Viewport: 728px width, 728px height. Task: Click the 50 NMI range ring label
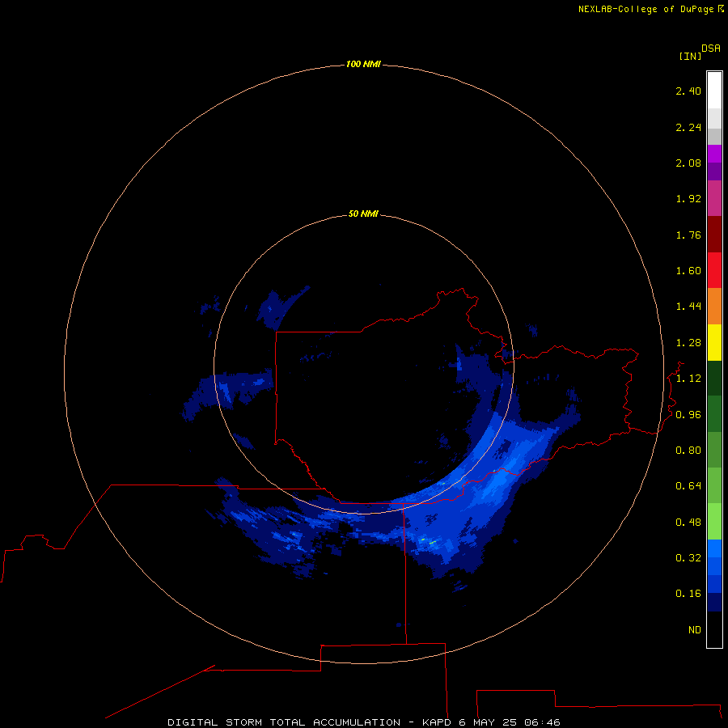(x=363, y=214)
